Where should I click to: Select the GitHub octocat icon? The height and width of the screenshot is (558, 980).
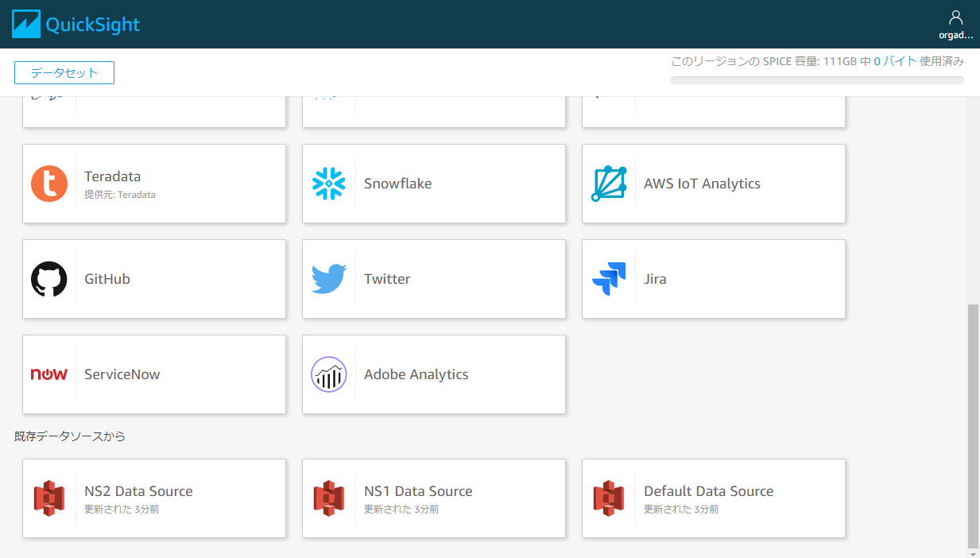coord(49,279)
